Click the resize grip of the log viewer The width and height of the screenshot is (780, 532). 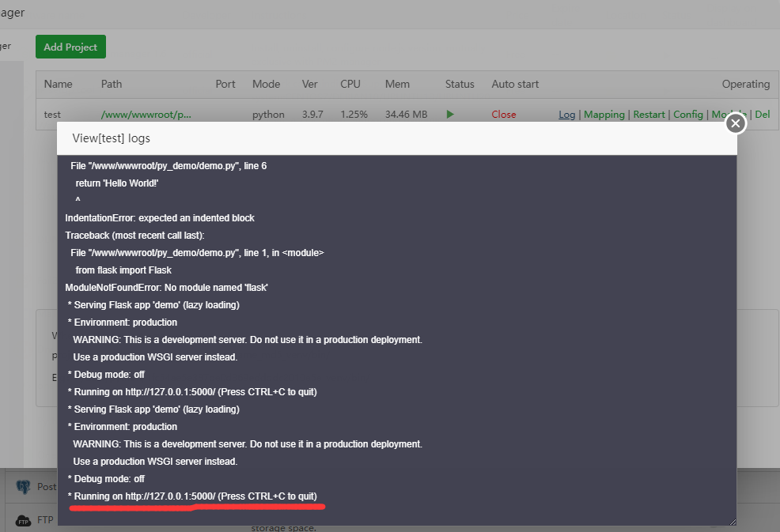tap(733, 521)
